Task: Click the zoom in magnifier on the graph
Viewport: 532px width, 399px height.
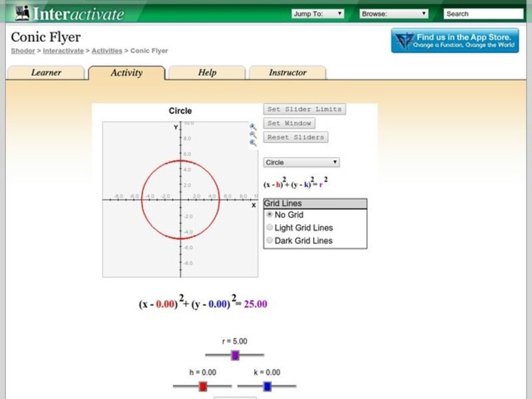Action: (252, 126)
